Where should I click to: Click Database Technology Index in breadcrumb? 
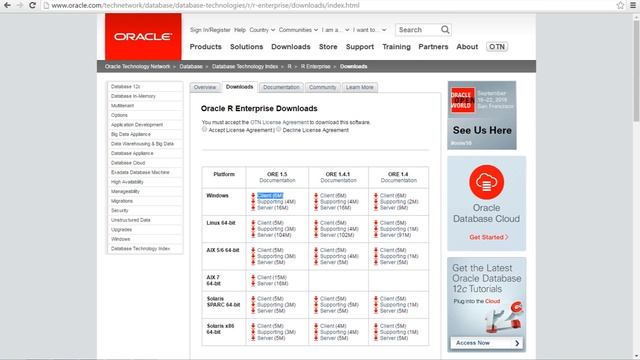[x=245, y=67]
